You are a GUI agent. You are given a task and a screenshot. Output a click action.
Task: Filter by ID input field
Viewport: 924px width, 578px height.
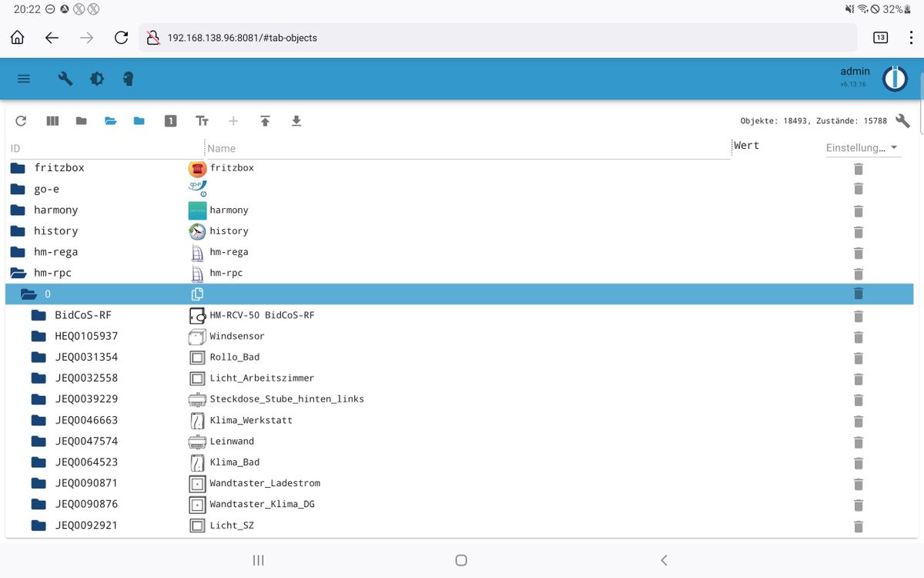click(x=105, y=148)
